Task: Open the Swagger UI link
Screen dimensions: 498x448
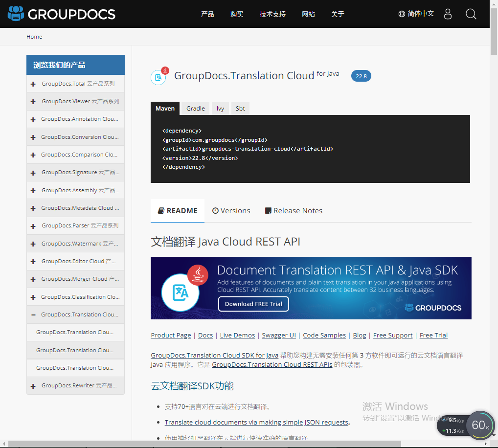Action: click(279, 336)
